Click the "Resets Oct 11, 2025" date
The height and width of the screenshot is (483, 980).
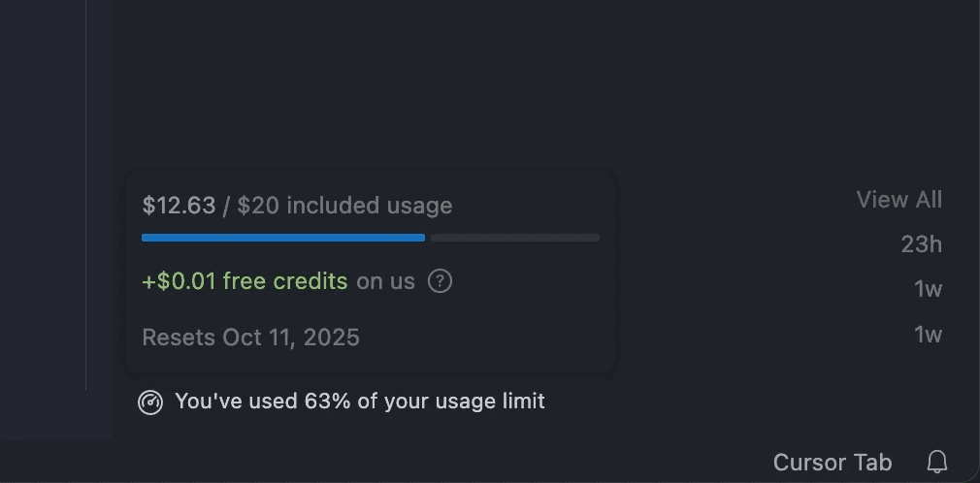tap(250, 338)
